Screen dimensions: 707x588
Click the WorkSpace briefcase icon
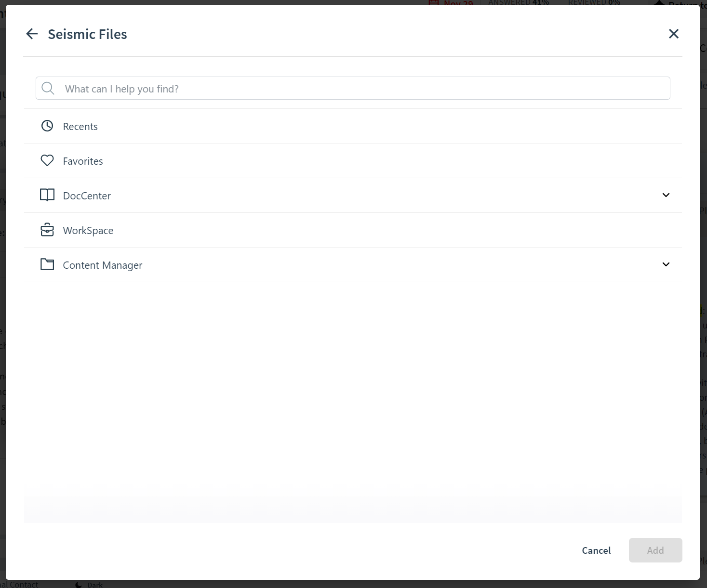[47, 230]
